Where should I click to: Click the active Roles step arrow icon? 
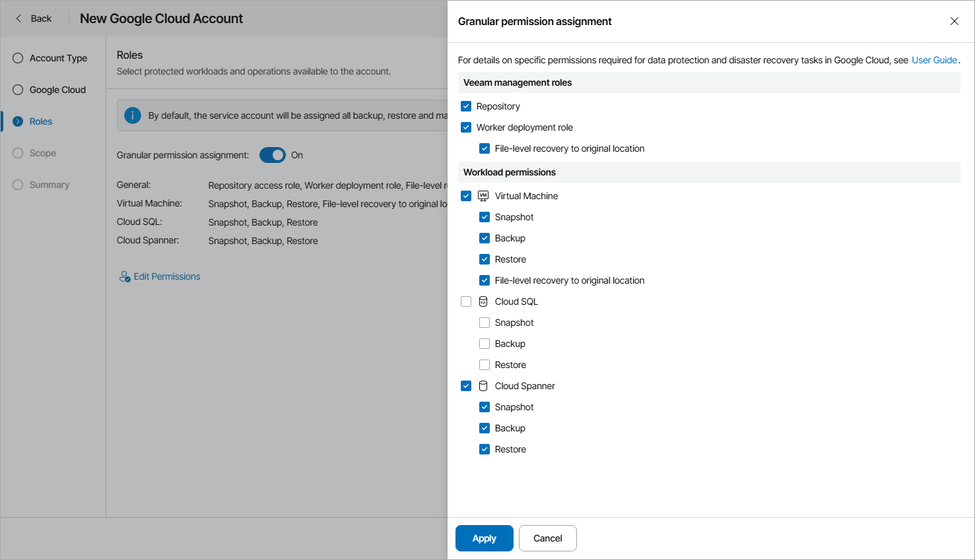coord(17,121)
